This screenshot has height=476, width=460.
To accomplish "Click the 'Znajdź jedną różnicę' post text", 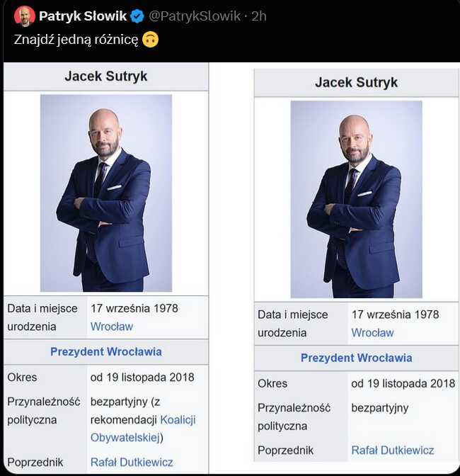I will click(x=76, y=40).
